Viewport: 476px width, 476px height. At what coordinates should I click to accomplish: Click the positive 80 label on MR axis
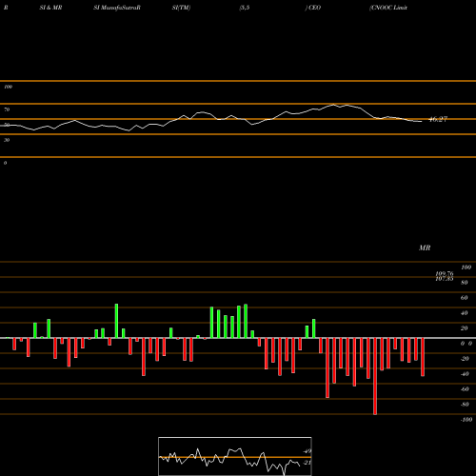point(465,283)
